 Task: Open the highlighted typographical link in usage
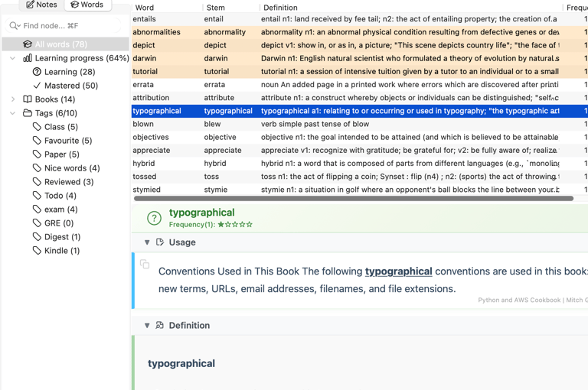click(398, 271)
